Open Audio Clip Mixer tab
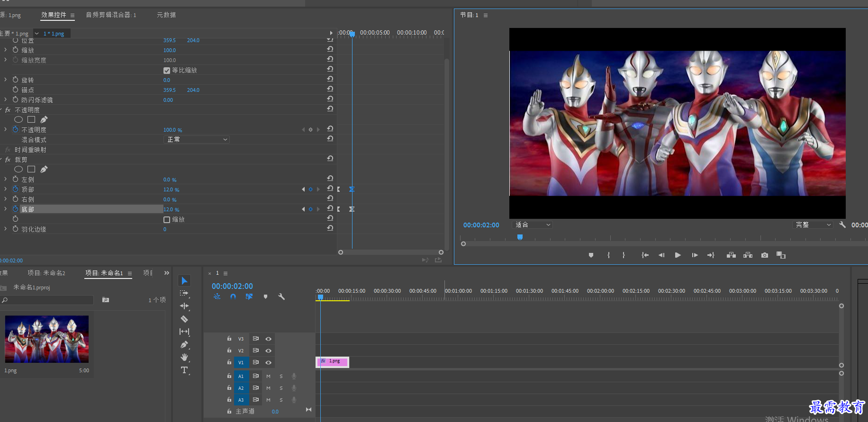This screenshot has width=868, height=422. (x=111, y=15)
